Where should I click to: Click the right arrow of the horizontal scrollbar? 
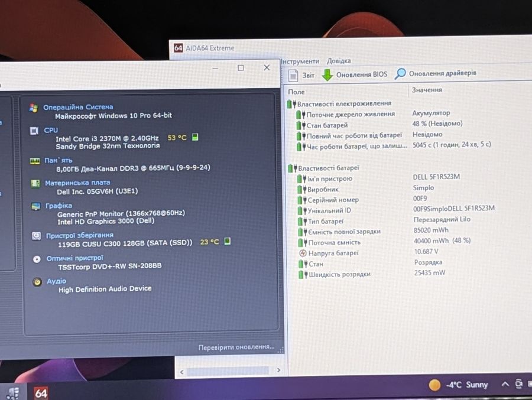[x=278, y=370]
